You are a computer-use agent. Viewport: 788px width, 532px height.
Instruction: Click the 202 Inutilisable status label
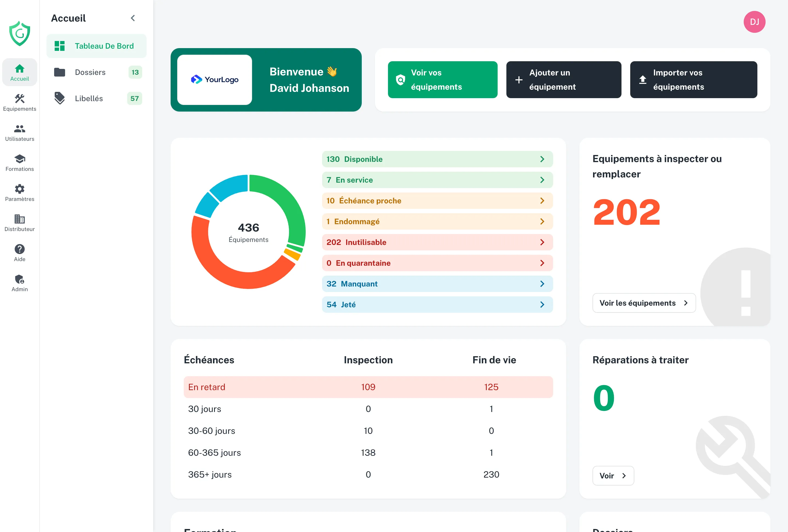356,242
